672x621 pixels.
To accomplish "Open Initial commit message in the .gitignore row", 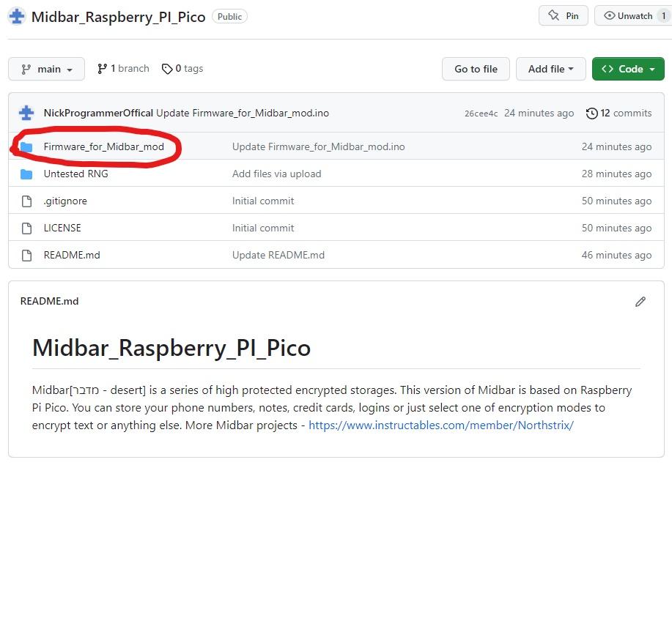I will click(263, 201).
